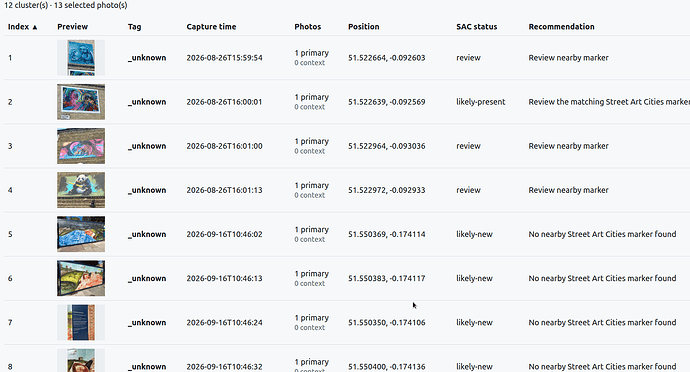This screenshot has width=690, height=372.
Task: Open the preview thumbnail for cluster 8
Action: [81, 361]
